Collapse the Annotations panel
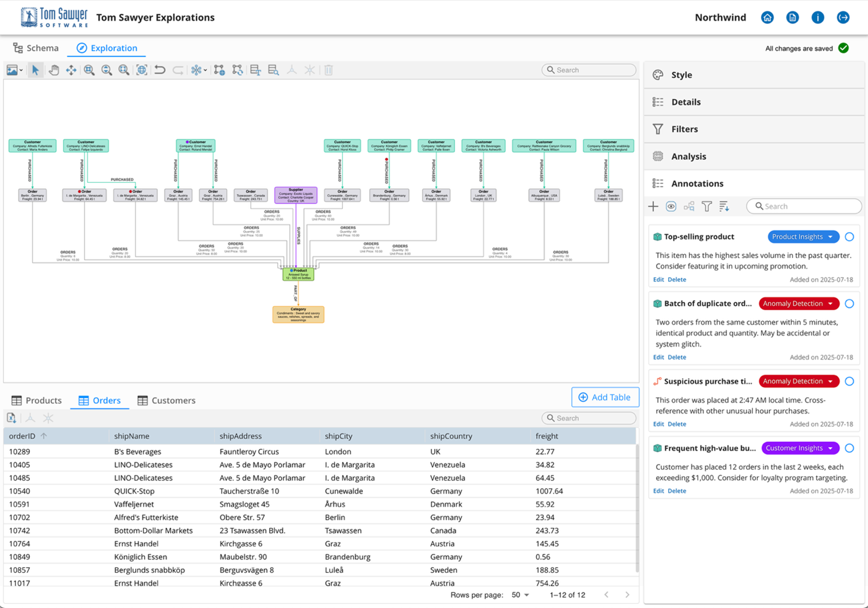This screenshot has width=868, height=608. coord(754,184)
